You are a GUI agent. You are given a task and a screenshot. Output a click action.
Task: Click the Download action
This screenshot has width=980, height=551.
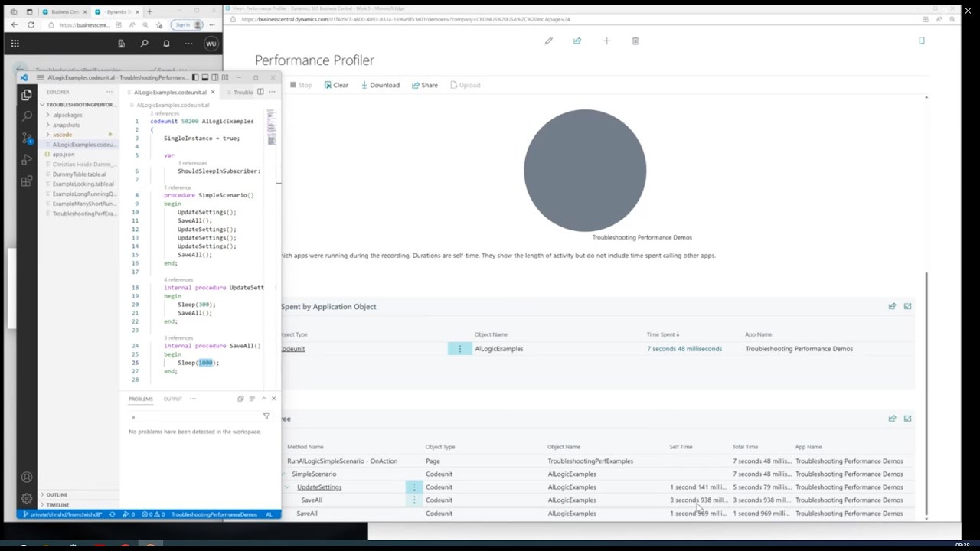[x=381, y=85]
